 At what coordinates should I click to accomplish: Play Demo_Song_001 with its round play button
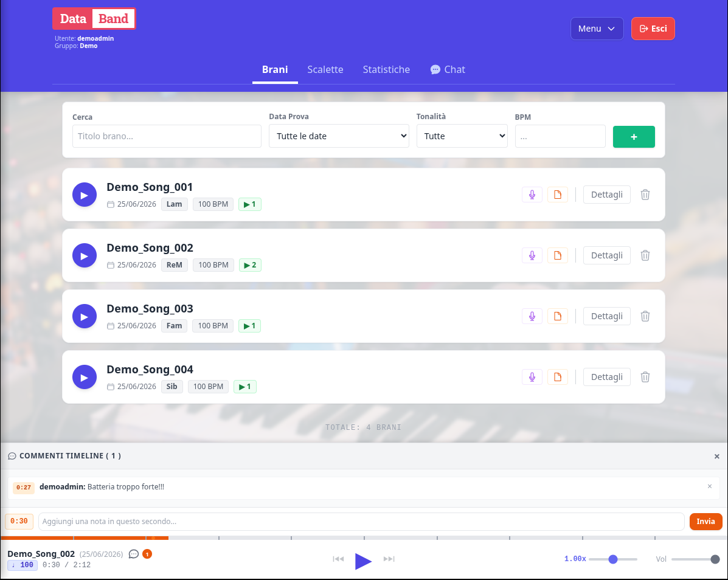pos(84,195)
